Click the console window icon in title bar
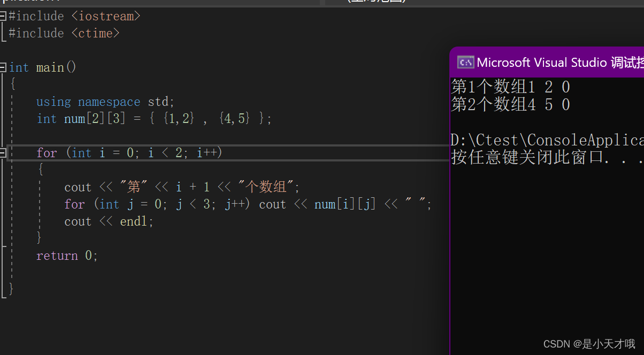This screenshot has width=644, height=355. click(465, 63)
